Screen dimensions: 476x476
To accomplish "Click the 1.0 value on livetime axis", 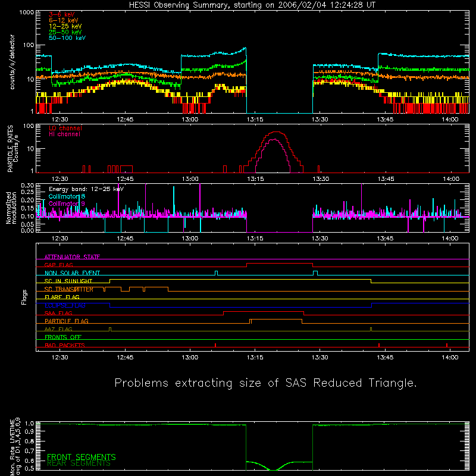I will [29, 424].
